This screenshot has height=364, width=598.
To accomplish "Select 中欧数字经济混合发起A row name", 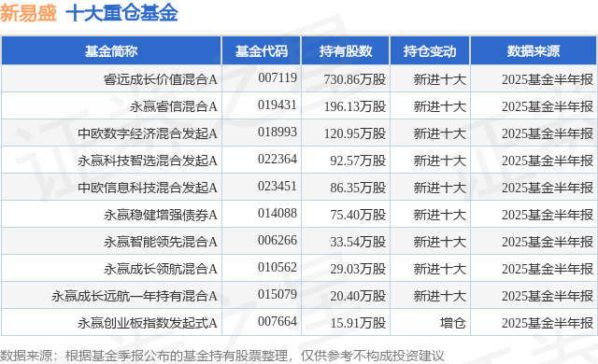I will 148,133.
